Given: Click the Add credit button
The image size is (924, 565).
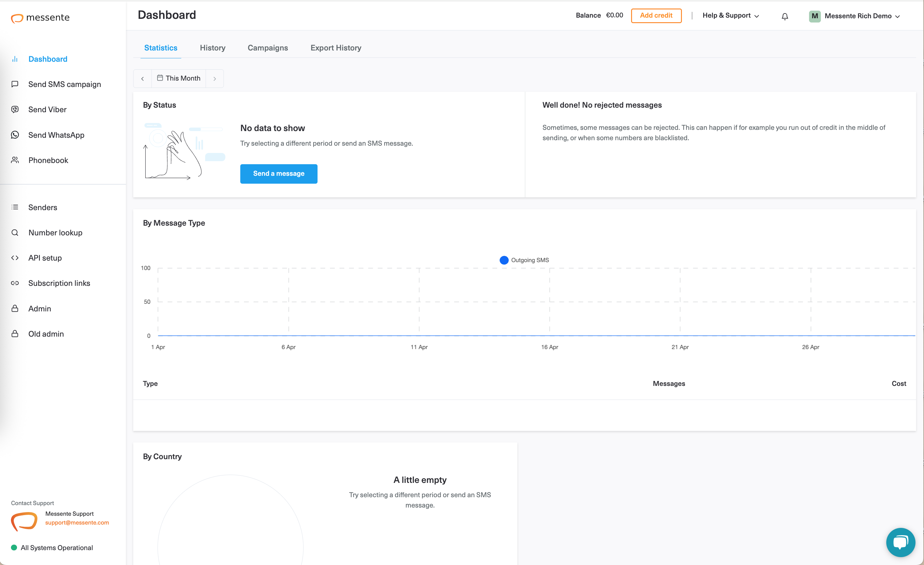Looking at the screenshot, I should [x=656, y=16].
